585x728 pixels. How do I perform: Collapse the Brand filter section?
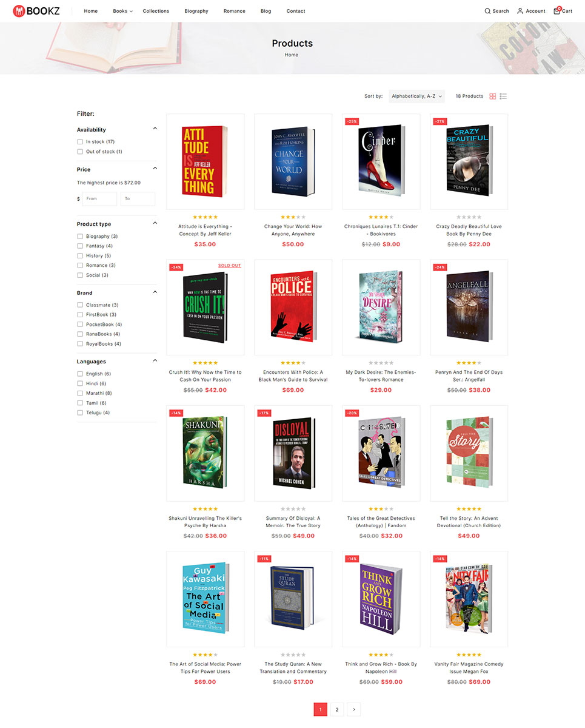[155, 292]
